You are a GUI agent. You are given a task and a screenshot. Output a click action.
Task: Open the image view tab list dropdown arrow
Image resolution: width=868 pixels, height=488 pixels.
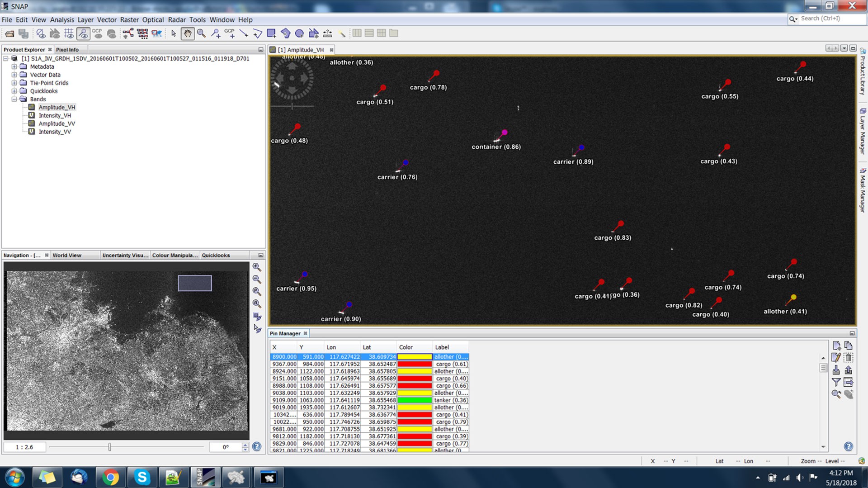click(844, 48)
